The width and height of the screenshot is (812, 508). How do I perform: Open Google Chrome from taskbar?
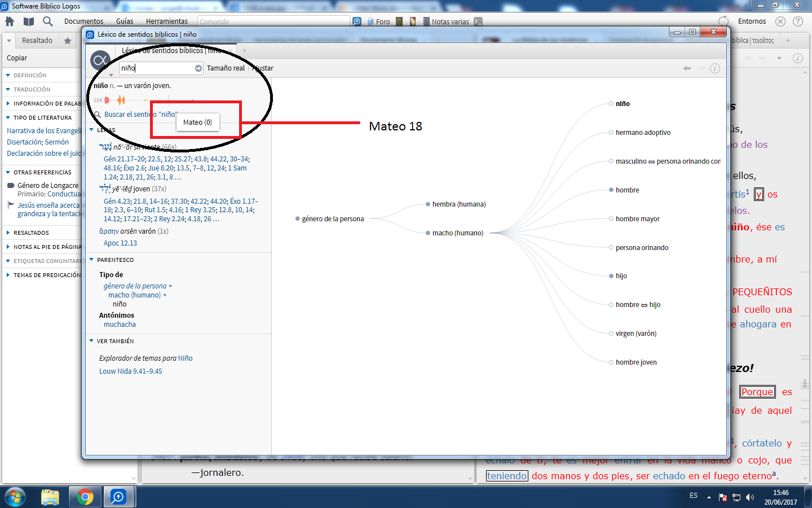85,497
